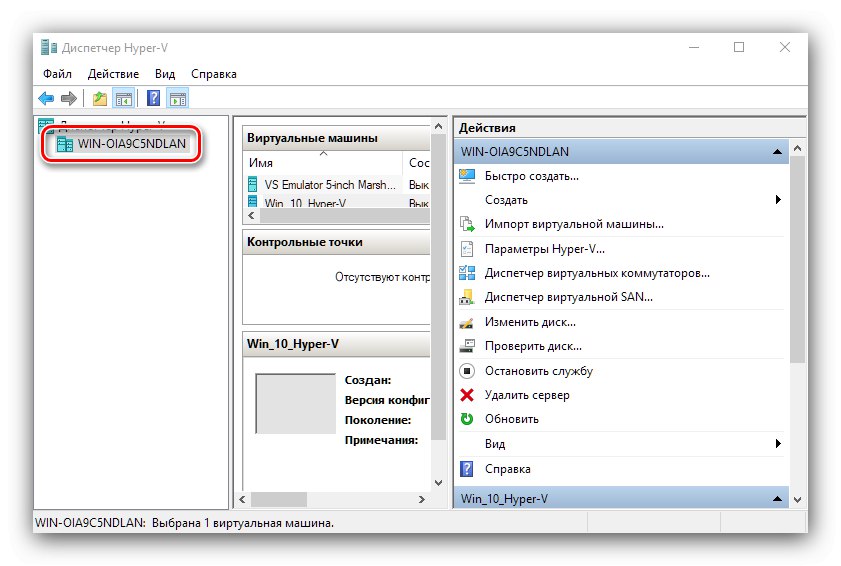841x566 pixels.
Task: Open the Действие menu
Action: pyautogui.click(x=113, y=74)
